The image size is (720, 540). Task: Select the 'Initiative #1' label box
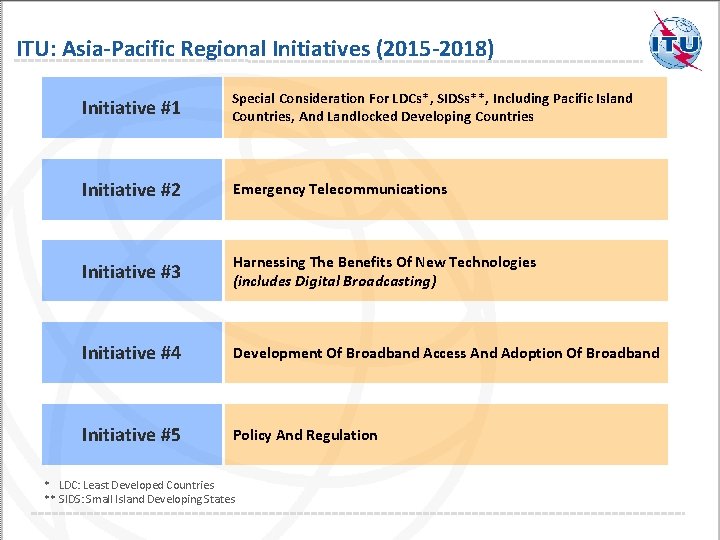(x=132, y=107)
